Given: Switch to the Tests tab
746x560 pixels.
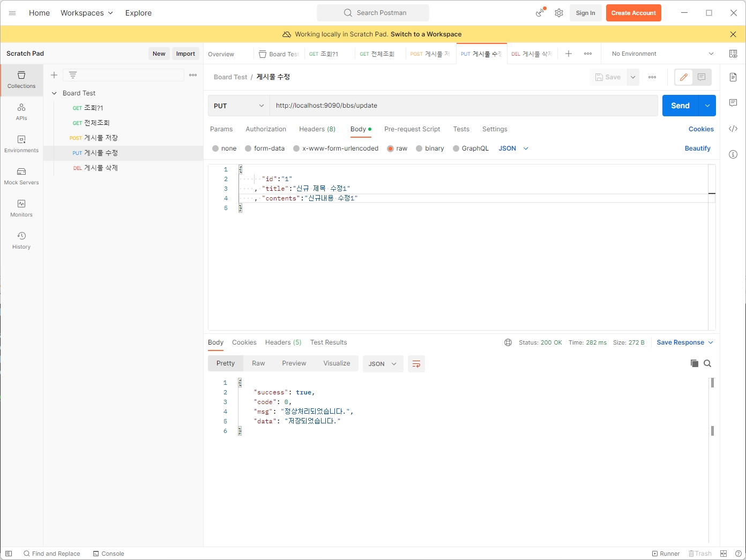Looking at the screenshot, I should [461, 129].
